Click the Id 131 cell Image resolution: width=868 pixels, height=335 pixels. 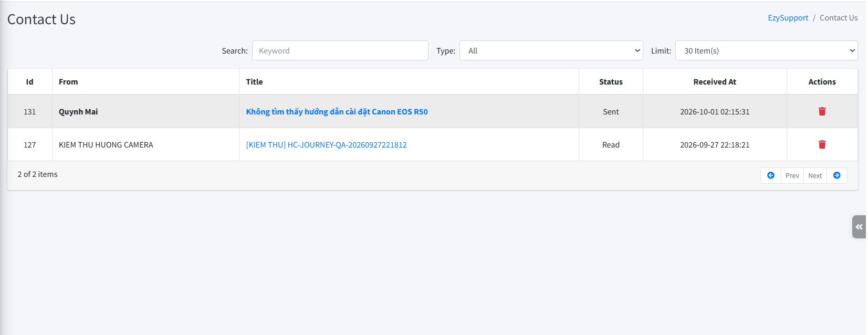coord(30,112)
